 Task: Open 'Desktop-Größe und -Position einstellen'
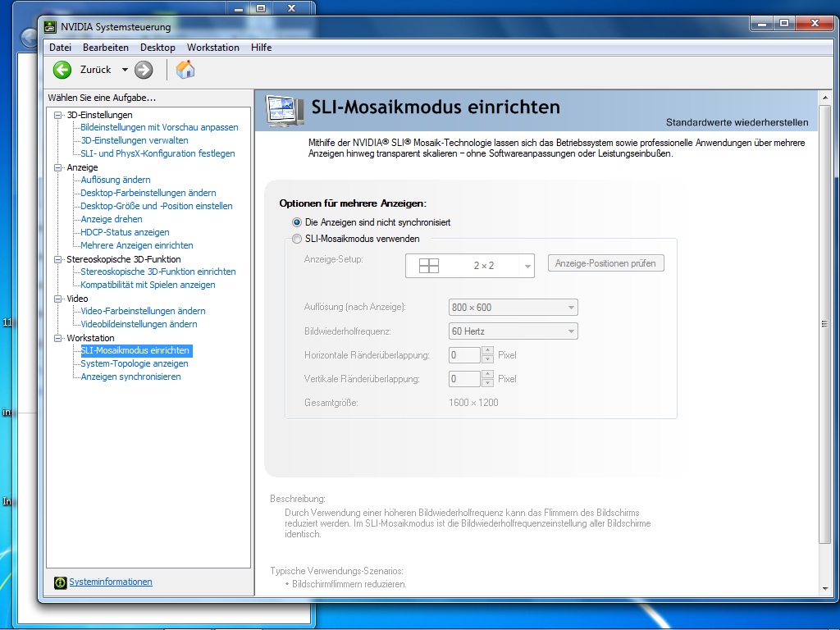click(157, 206)
